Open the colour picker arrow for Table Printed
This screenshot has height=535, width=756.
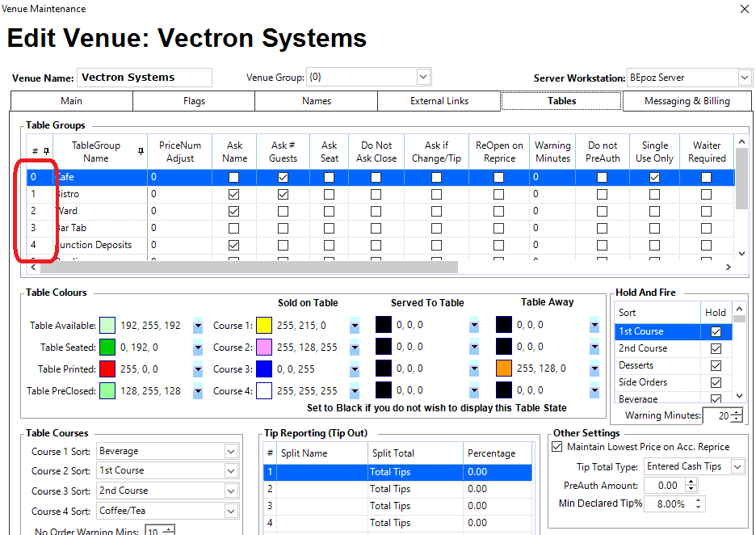[x=198, y=369]
